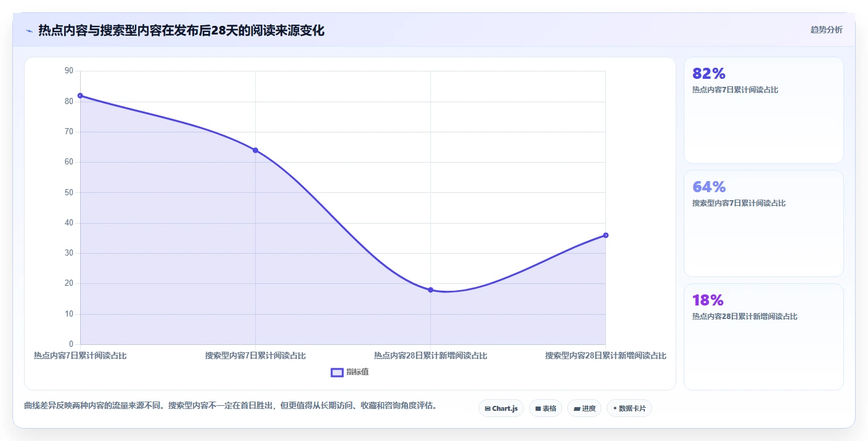Click the 82% value card
This screenshot has height=441, width=868.
(764, 110)
